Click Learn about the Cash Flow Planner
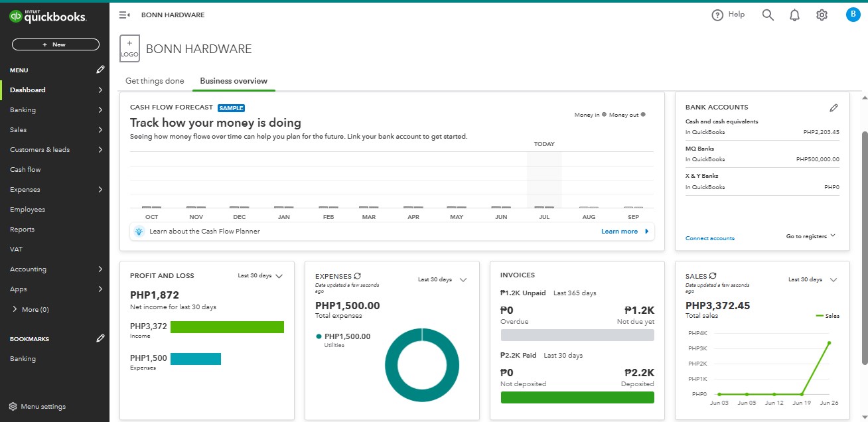This screenshot has height=422, width=868. coord(204,232)
